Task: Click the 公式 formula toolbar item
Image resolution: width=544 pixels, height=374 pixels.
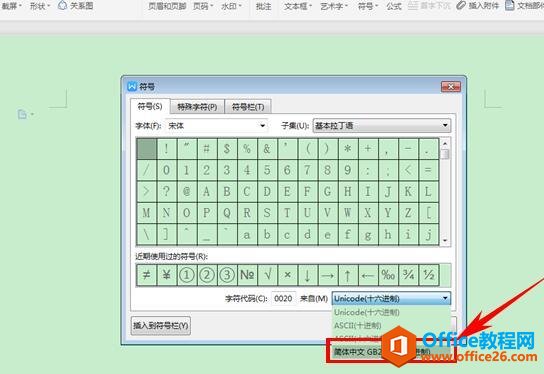Action: (x=394, y=6)
